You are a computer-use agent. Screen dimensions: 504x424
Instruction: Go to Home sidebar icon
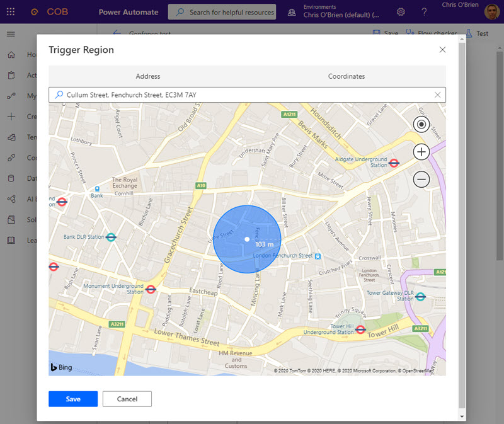(x=11, y=55)
